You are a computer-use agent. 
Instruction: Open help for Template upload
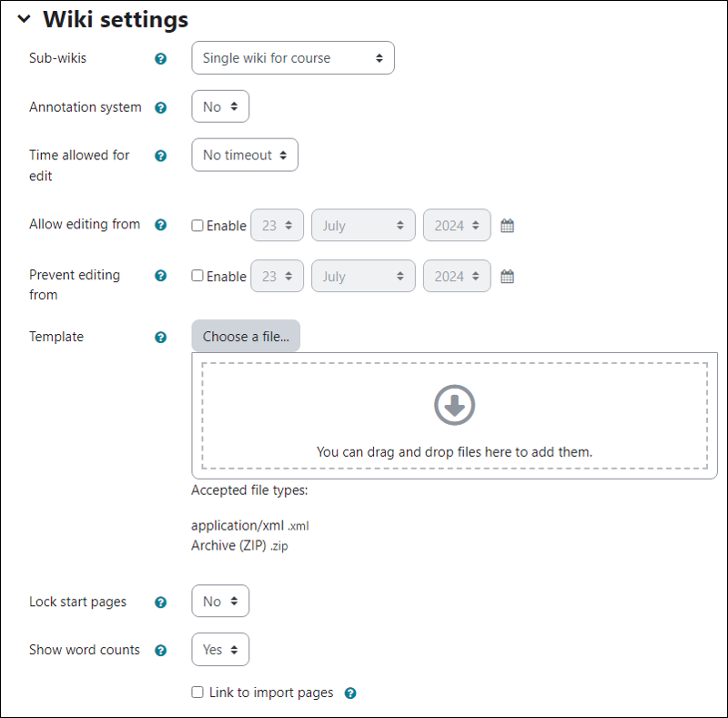(x=160, y=337)
